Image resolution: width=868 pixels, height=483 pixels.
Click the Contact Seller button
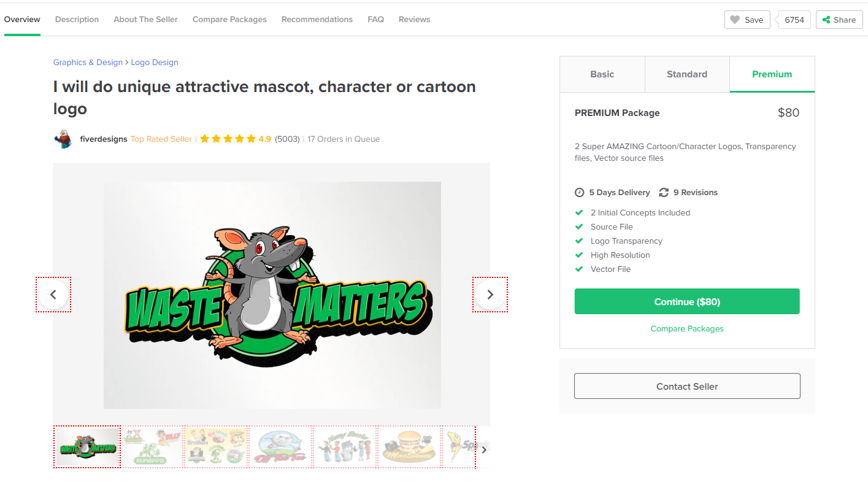pyautogui.click(x=687, y=386)
